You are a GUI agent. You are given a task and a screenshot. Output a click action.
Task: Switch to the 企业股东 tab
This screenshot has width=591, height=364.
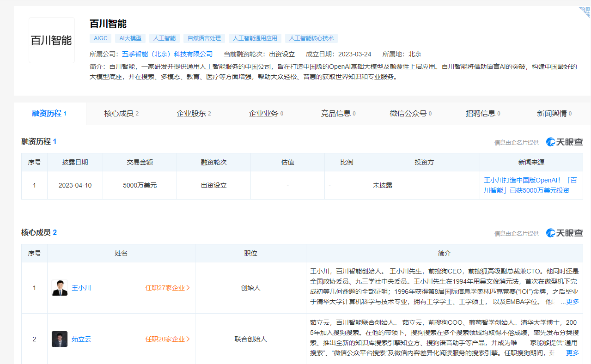(194, 114)
